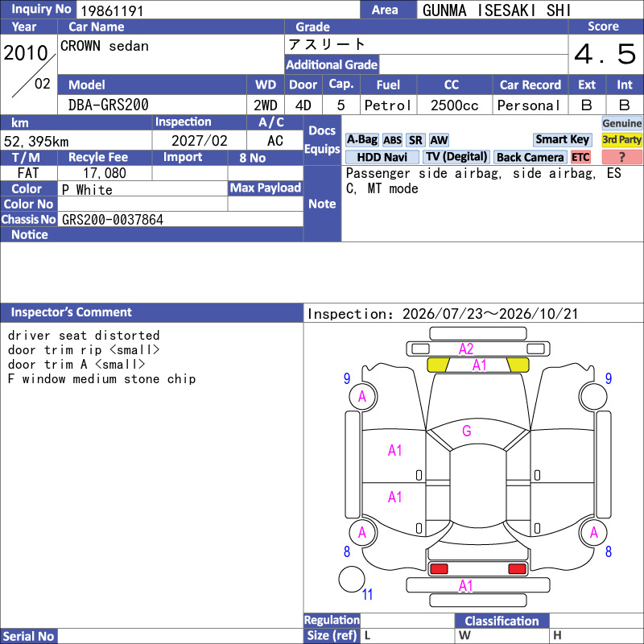Click the Back Camera badge
This screenshot has width=644, height=644.
(530, 157)
